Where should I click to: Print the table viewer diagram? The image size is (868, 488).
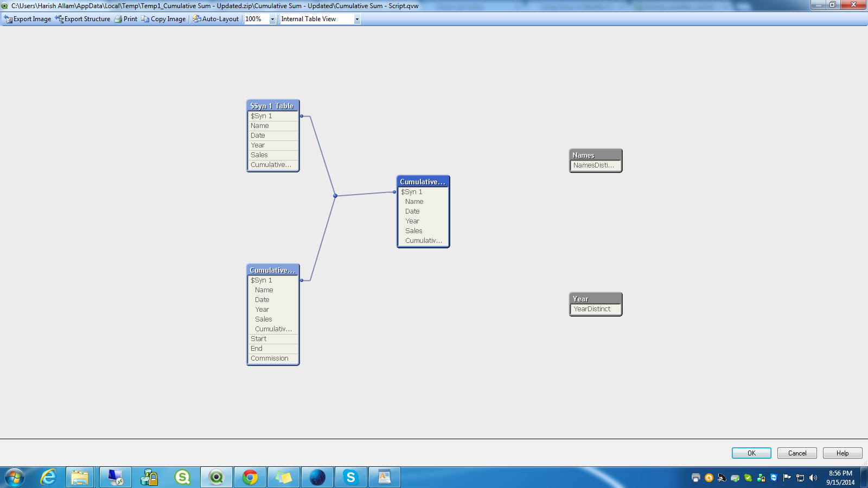tap(126, 19)
